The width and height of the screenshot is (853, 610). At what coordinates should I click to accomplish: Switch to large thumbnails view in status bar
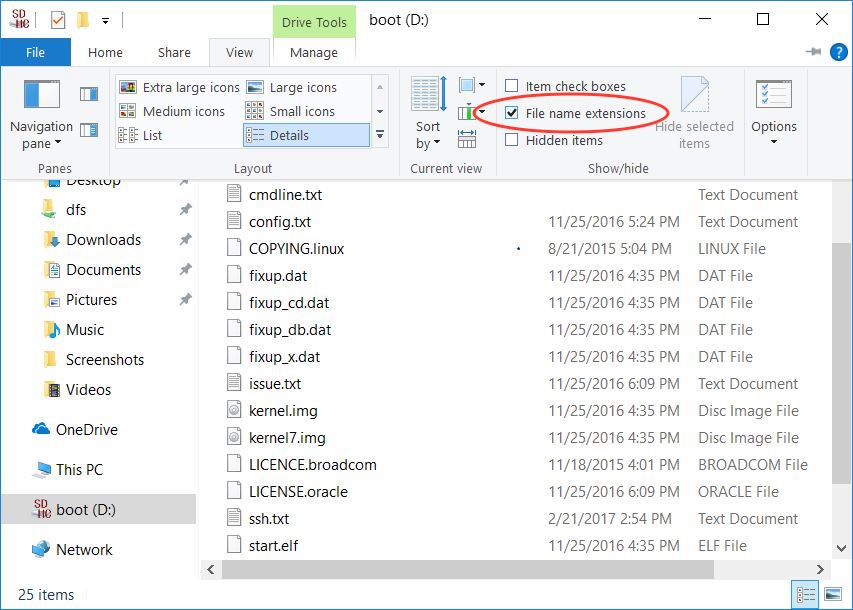click(x=832, y=595)
